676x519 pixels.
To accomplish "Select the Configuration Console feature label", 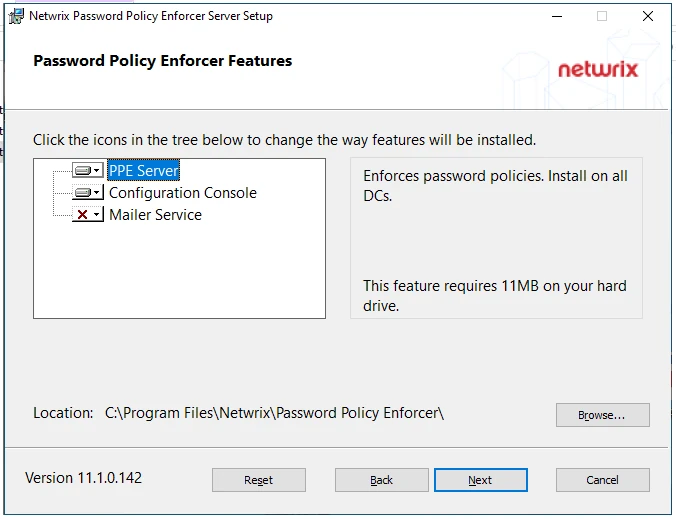I will coord(182,193).
